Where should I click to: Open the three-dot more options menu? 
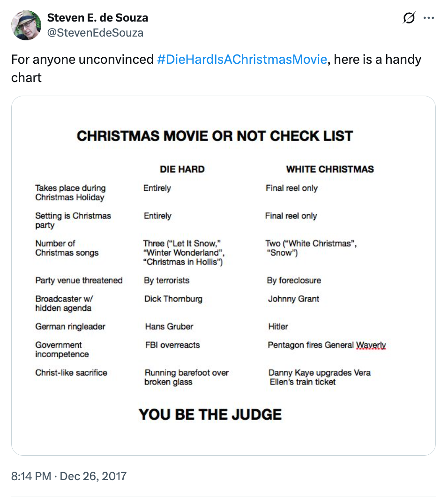pyautogui.click(x=429, y=18)
